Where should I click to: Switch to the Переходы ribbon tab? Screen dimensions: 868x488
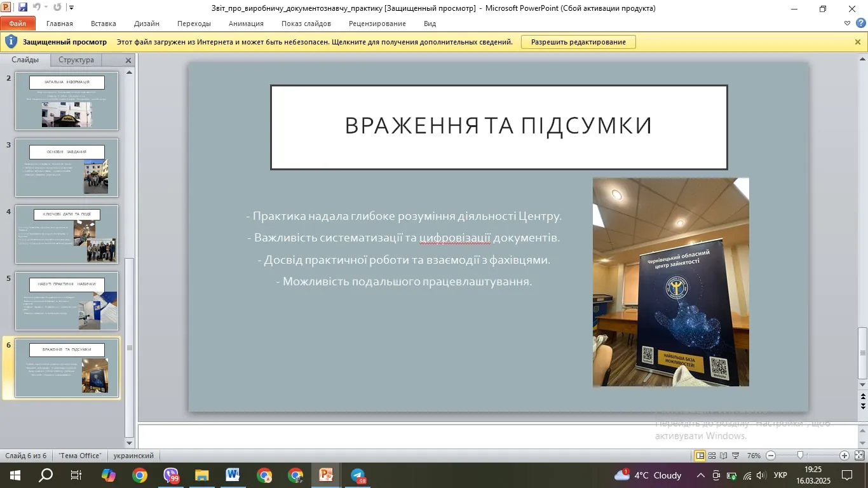tap(194, 24)
